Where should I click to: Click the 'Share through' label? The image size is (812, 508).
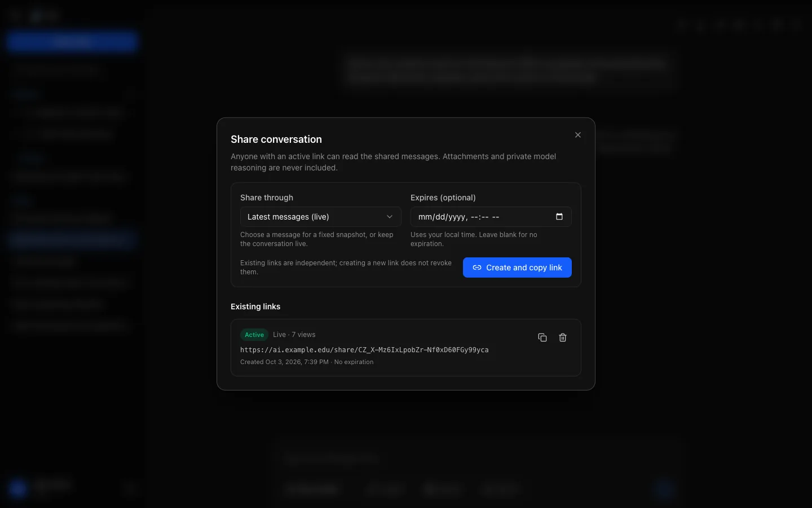click(x=267, y=198)
